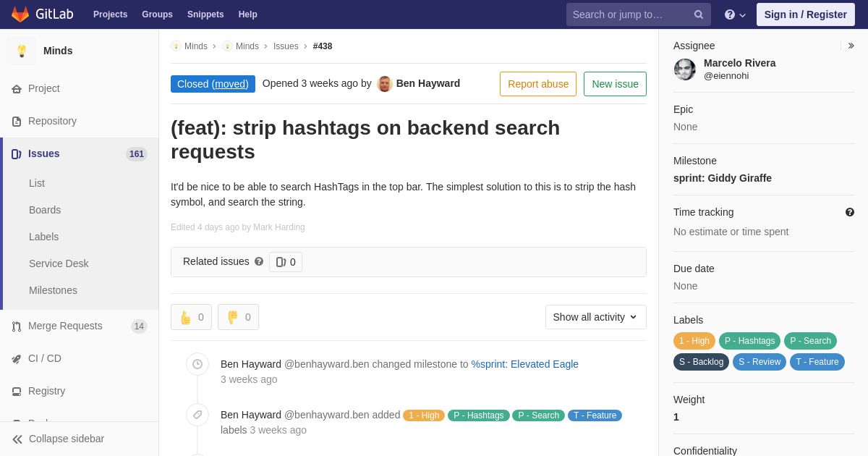Click the @benhayward.ben handle on milestone activity
868x456 pixels.
[x=327, y=364]
